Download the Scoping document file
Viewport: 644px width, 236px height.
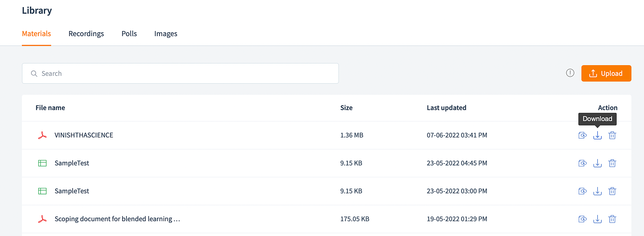pos(597,219)
